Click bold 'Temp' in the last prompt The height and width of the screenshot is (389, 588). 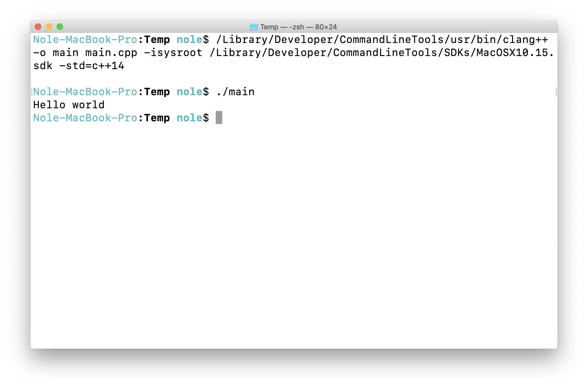[157, 118]
